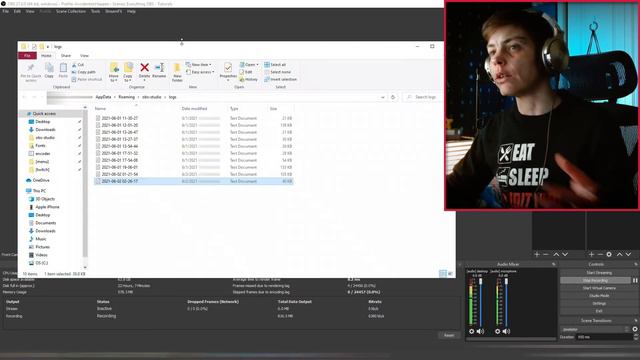The width and height of the screenshot is (640, 360).
Task: Switch Explorer to large icons view toggle
Action: pyautogui.click(x=450, y=273)
